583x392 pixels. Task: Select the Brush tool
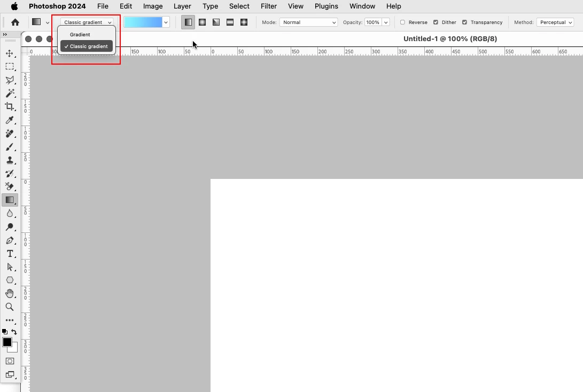pos(10,147)
